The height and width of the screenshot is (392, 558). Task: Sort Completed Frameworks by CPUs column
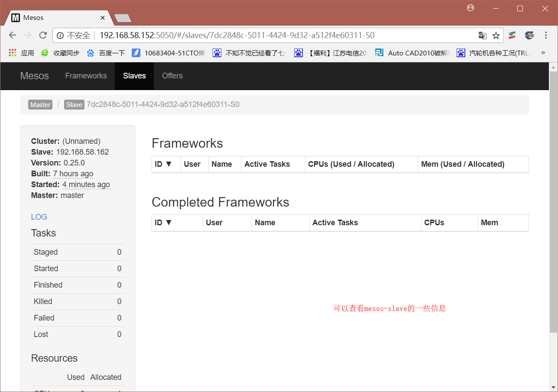[450, 223]
